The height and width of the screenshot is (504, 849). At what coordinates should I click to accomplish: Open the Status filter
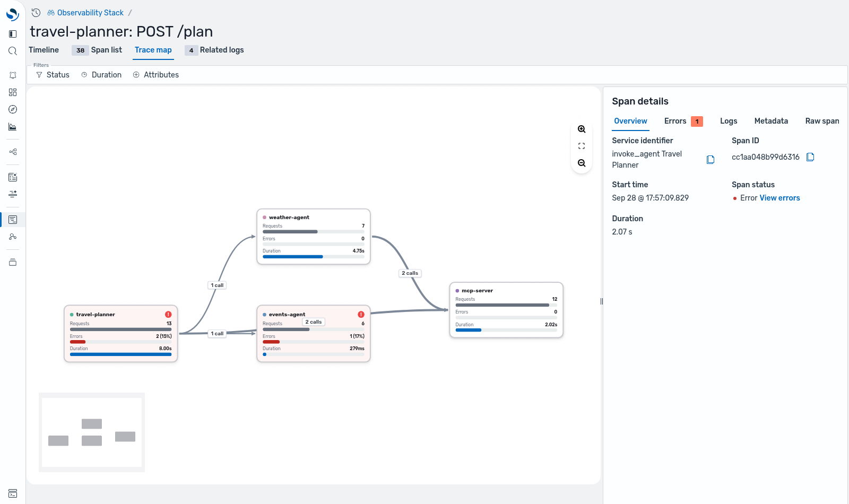pos(53,75)
